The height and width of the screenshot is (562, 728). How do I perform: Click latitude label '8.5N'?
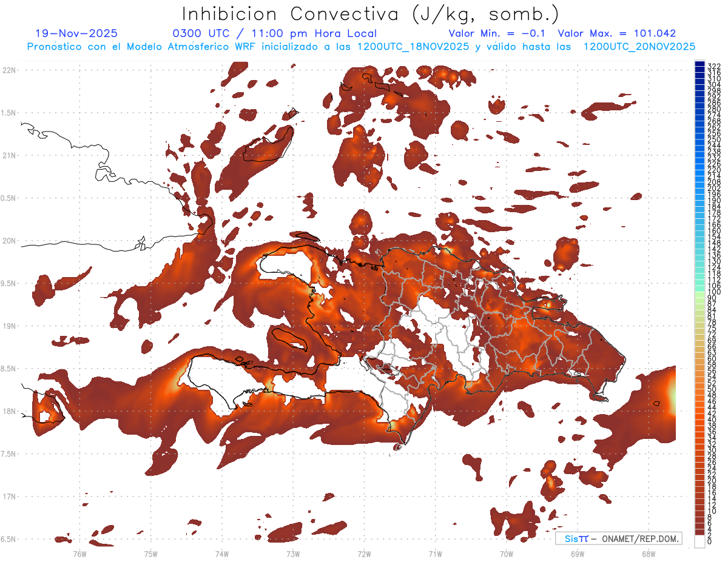point(8,369)
